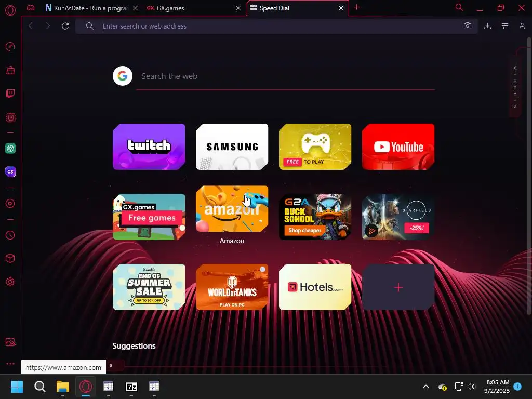This screenshot has height=399, width=532.
Task: Open the volume speaker tray icon
Action: click(x=471, y=386)
